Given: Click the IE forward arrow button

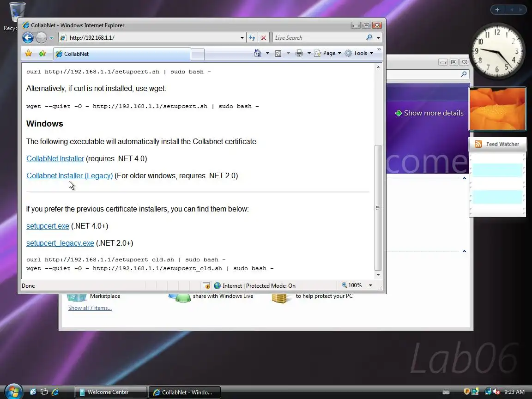Looking at the screenshot, I should pyautogui.click(x=41, y=38).
